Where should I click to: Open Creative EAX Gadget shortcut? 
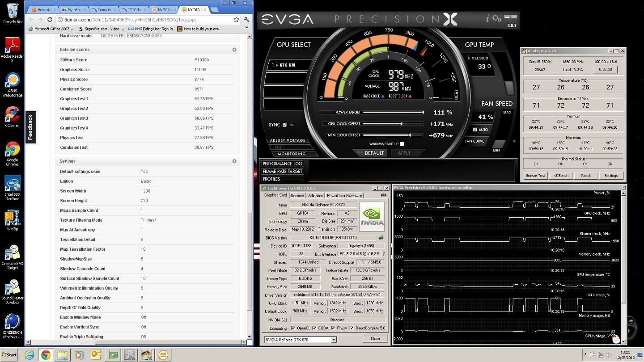pyautogui.click(x=12, y=257)
